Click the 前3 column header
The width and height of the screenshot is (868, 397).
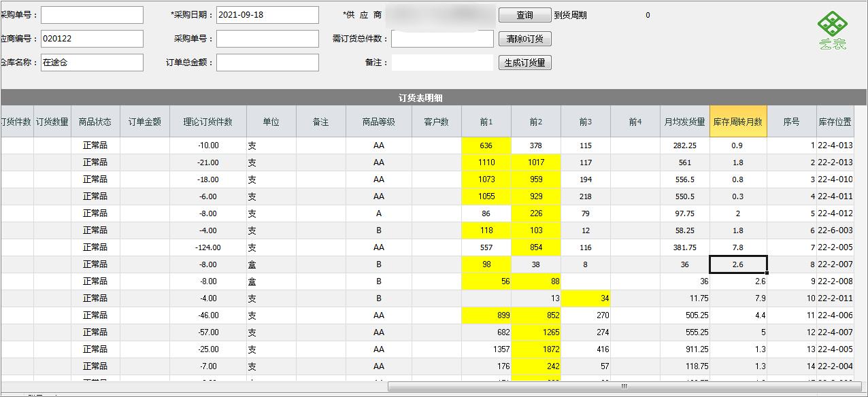(586, 122)
